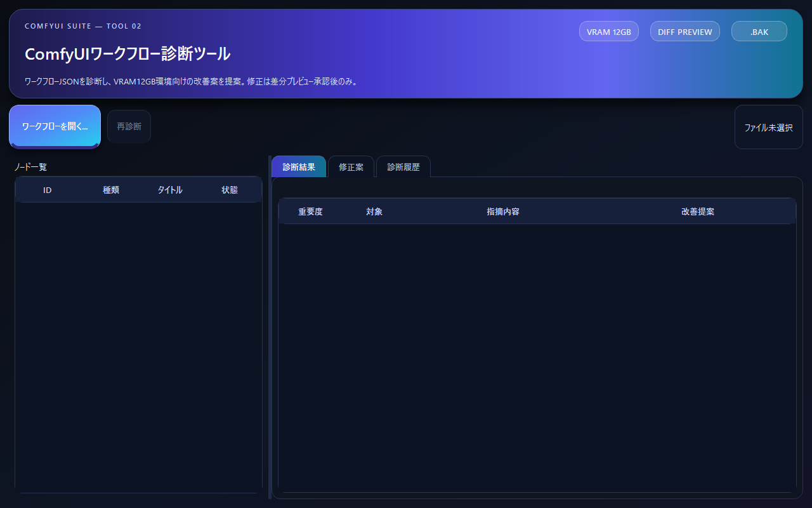812x508 pixels.
Task: Click the DIFF PREVIEW badge
Action: click(x=685, y=32)
